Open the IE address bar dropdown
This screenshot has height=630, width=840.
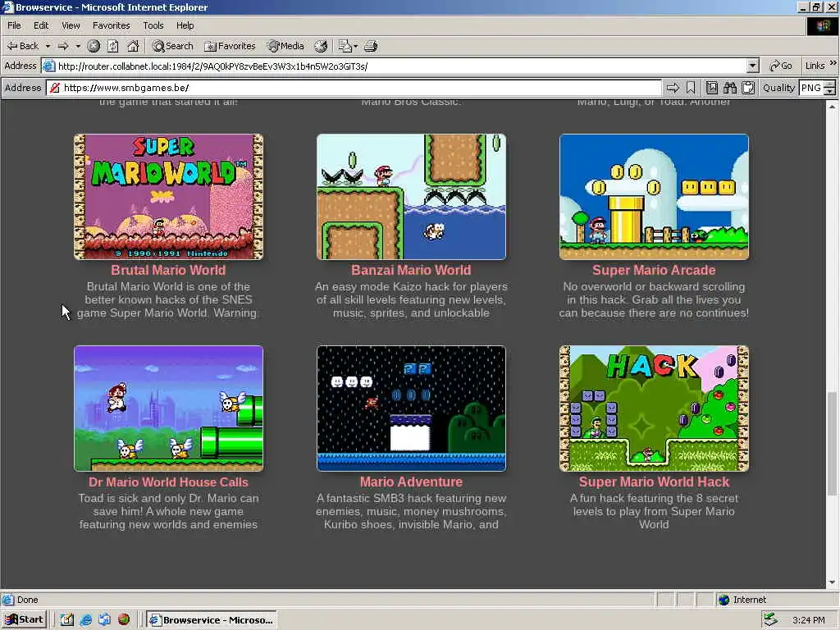click(x=753, y=66)
